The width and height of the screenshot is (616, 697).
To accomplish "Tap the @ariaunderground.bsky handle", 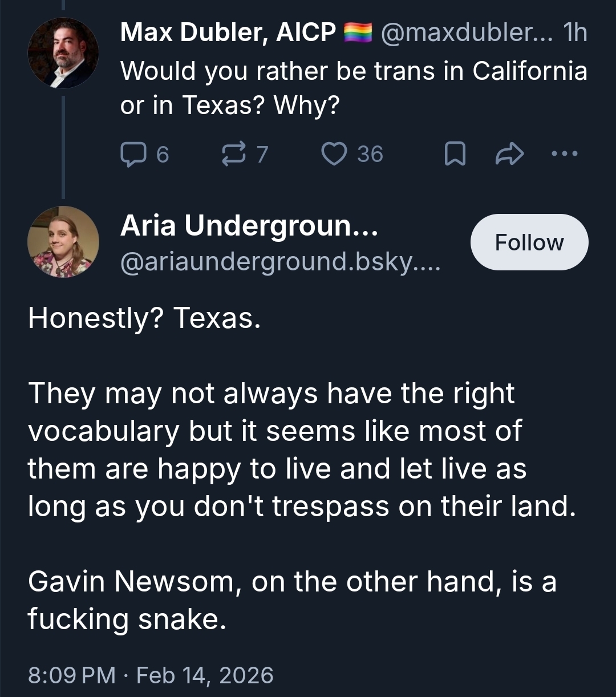I will [280, 261].
